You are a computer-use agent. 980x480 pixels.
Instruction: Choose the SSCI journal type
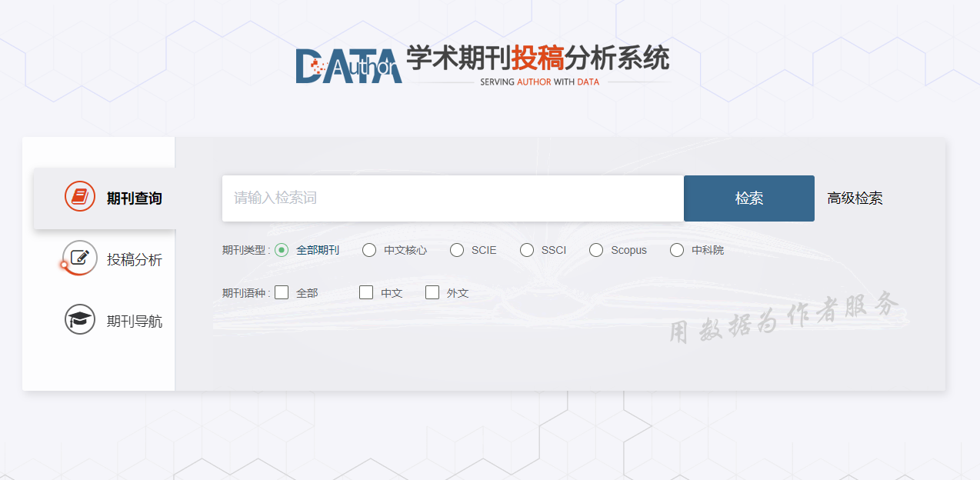tap(527, 250)
